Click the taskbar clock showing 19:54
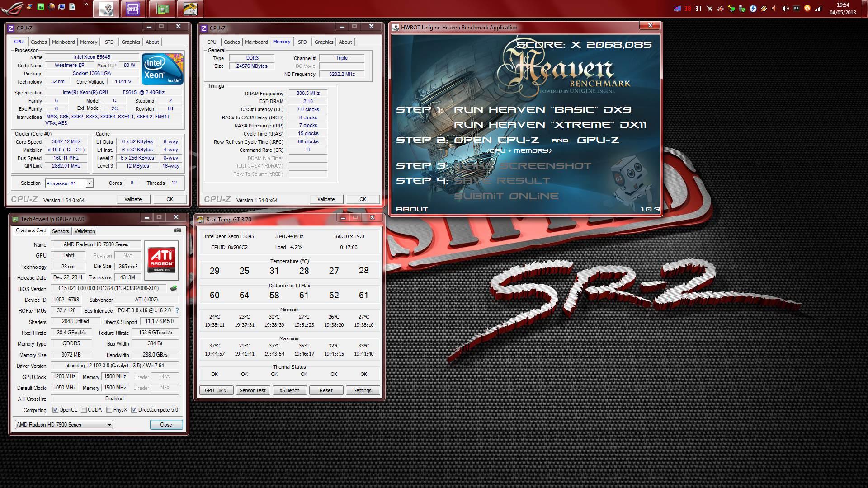 (843, 9)
